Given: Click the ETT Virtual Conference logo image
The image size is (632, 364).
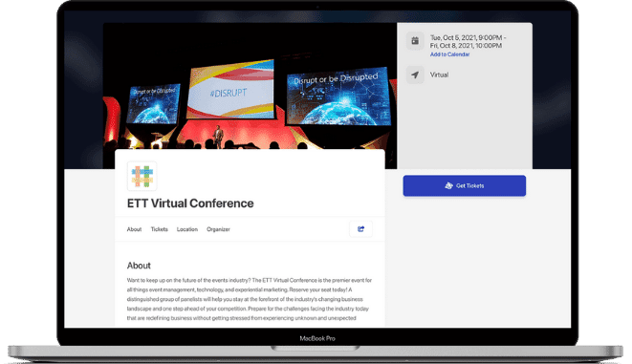Looking at the screenshot, I should click(x=142, y=176).
